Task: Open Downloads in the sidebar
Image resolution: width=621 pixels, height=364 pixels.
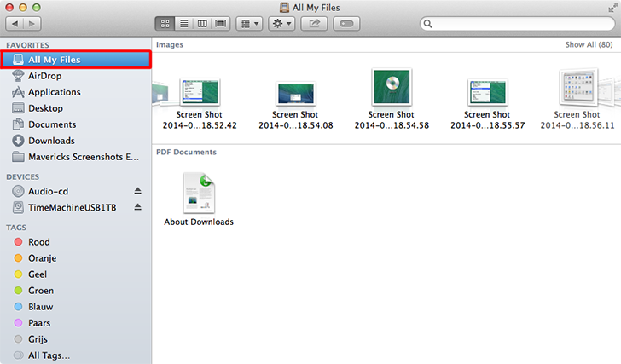Action: 76,141
